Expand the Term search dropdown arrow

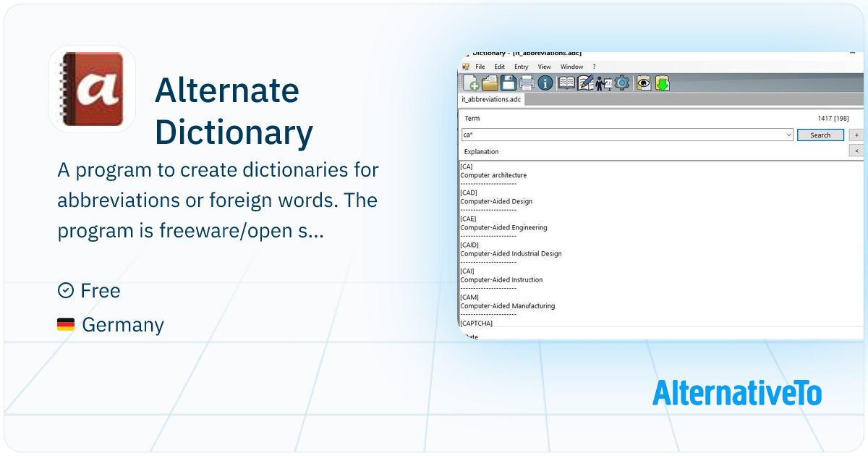(788, 135)
